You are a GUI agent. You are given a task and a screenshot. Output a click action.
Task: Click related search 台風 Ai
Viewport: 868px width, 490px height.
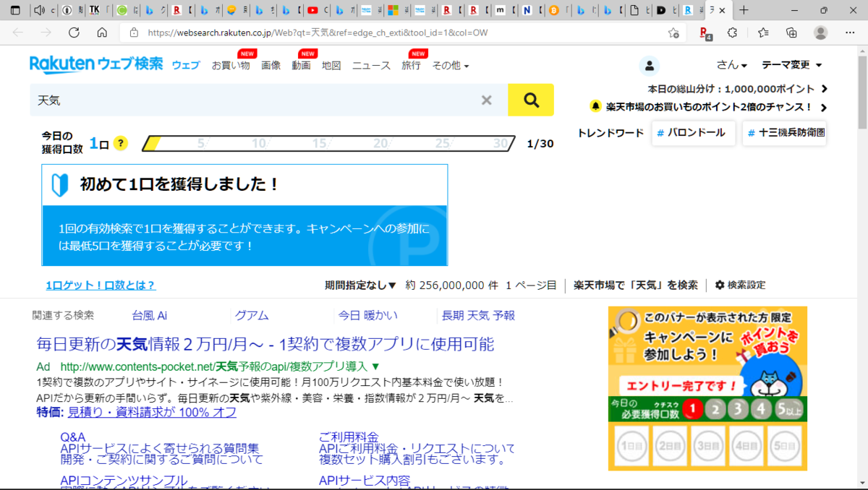tap(150, 316)
